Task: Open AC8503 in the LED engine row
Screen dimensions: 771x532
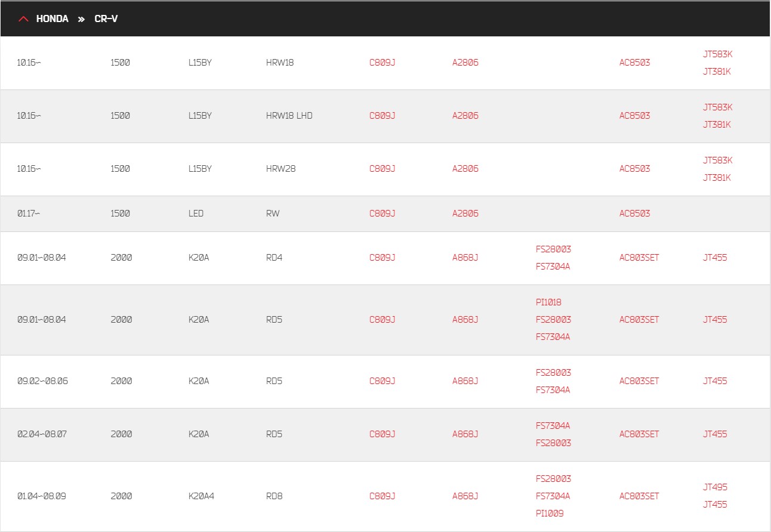Action: 635,214
